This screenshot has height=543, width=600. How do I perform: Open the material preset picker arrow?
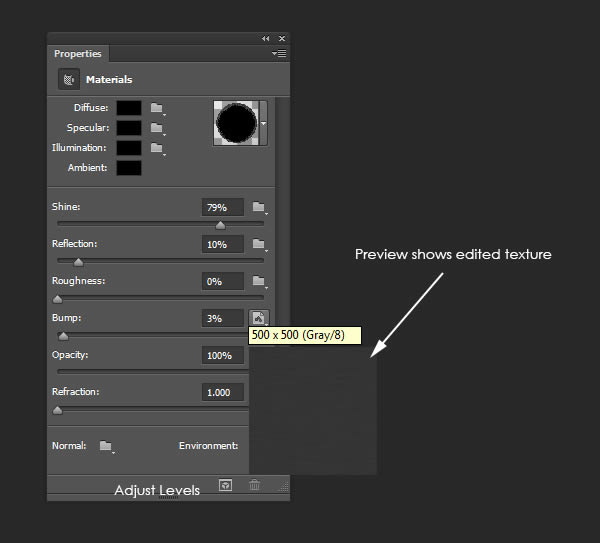pyautogui.click(x=263, y=123)
